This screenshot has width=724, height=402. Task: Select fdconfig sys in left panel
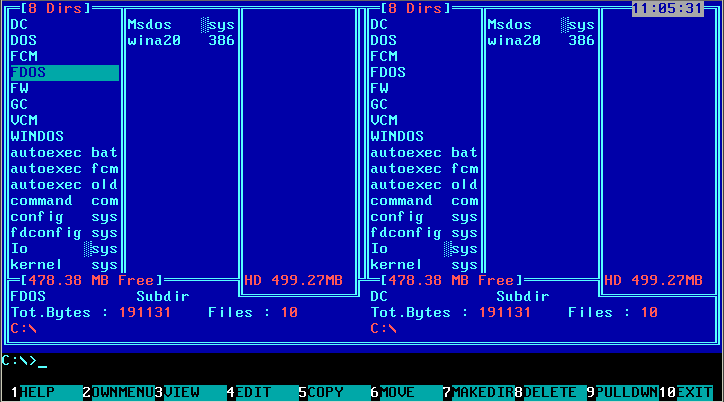[x=65, y=233]
